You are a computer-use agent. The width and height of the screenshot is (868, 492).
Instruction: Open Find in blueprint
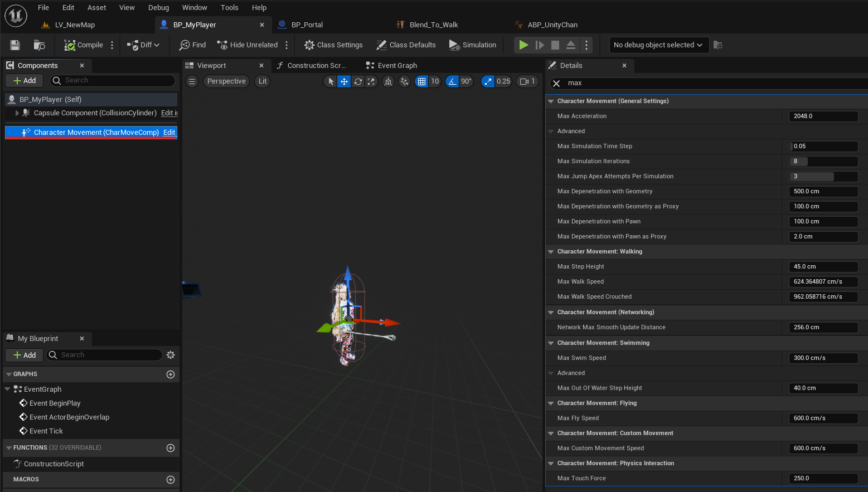(x=192, y=45)
